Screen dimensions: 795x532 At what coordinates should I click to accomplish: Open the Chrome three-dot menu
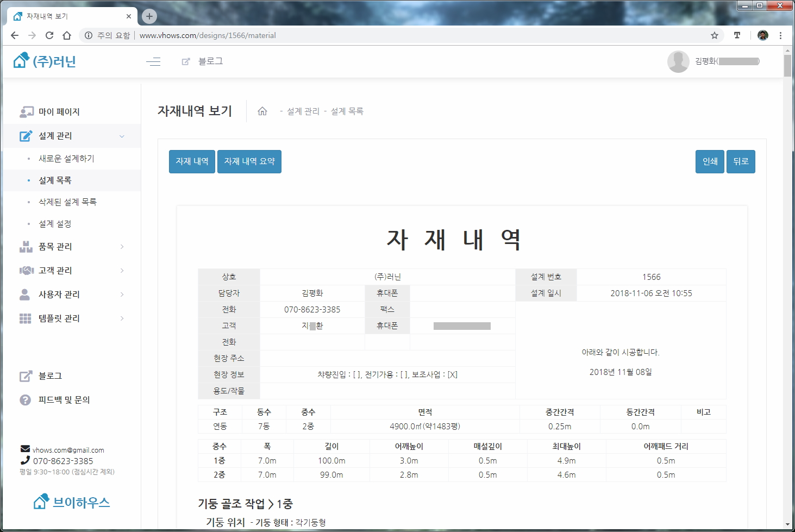click(x=780, y=35)
